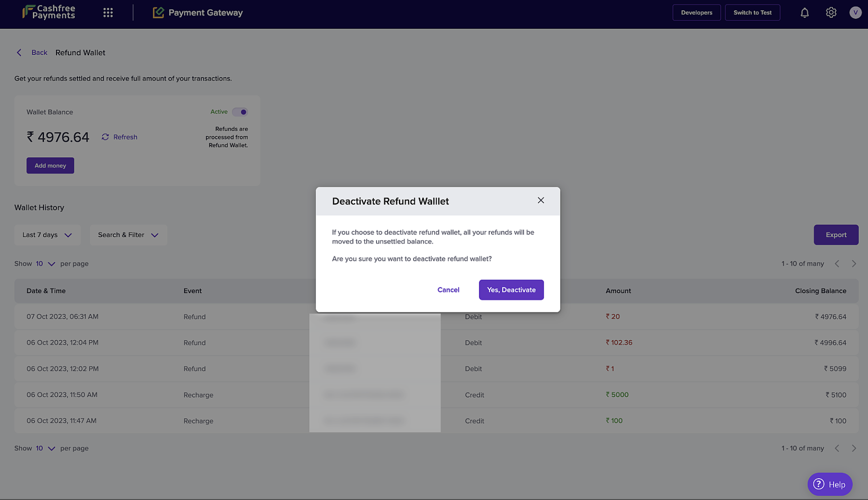Click Yes, Deactivate button
868x500 pixels.
point(511,290)
